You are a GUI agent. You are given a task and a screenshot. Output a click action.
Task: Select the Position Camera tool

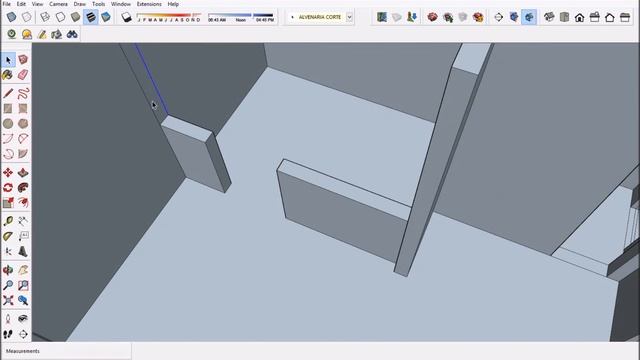point(8,319)
